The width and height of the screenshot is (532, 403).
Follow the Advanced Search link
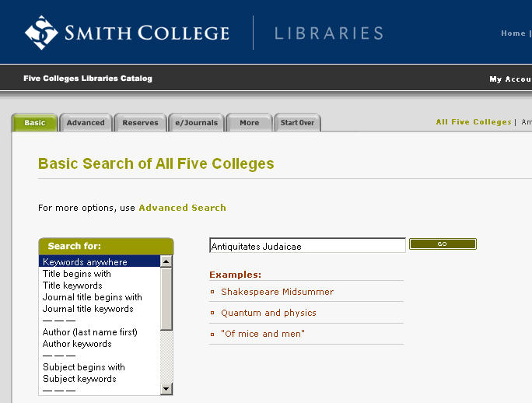click(182, 208)
